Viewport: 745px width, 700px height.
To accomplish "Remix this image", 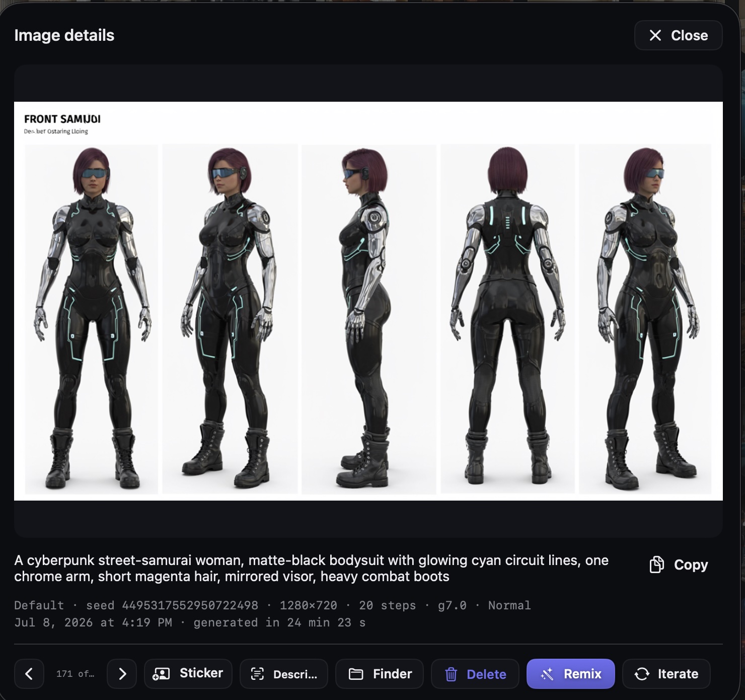I will coord(571,674).
